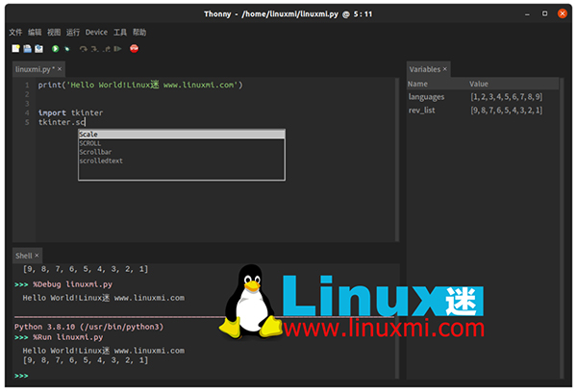Click the Variables panel vertical scrollbar
577x392 pixels.
tap(562, 228)
